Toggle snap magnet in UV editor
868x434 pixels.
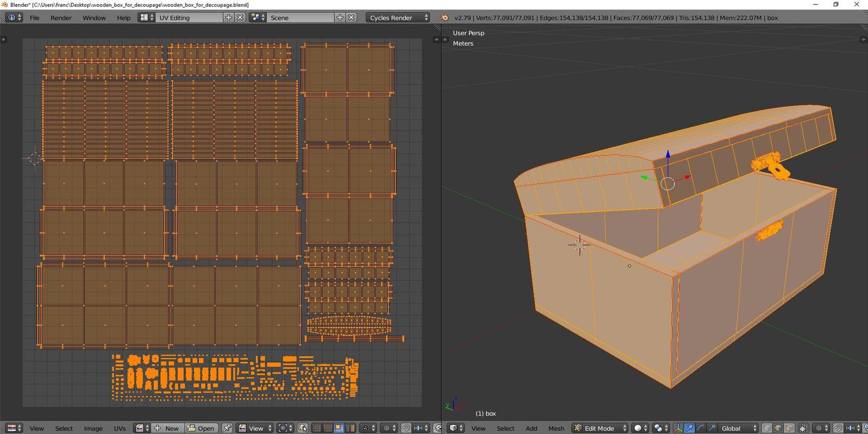(406, 428)
